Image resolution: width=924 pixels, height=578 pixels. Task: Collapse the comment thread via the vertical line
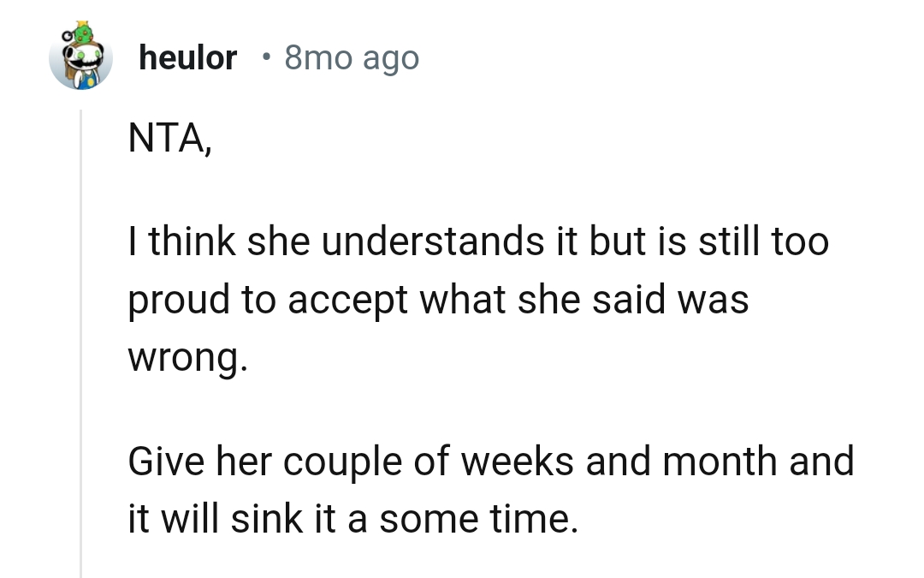pyautogui.click(x=81, y=343)
